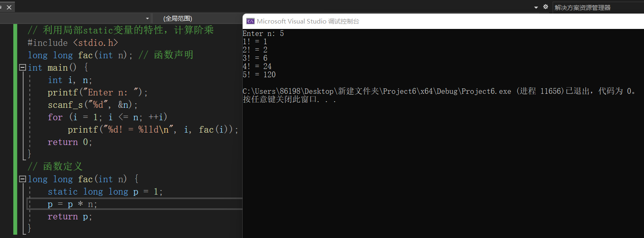Click the '3! = 6' console output

pos(255,58)
